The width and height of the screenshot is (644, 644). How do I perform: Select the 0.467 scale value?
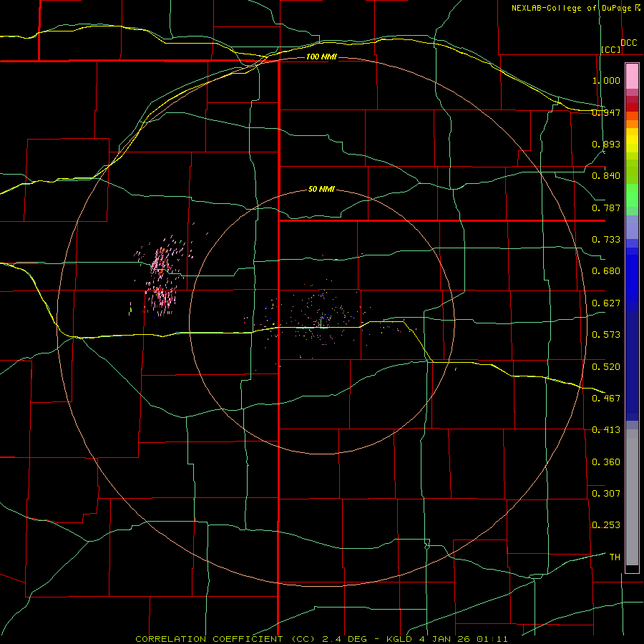(606, 399)
